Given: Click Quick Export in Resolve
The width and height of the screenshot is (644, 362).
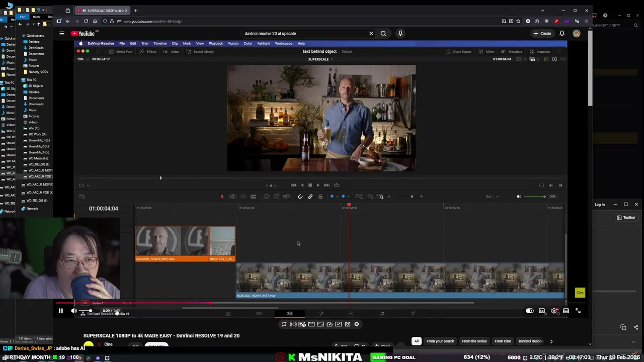Looking at the screenshot, I should [x=459, y=52].
